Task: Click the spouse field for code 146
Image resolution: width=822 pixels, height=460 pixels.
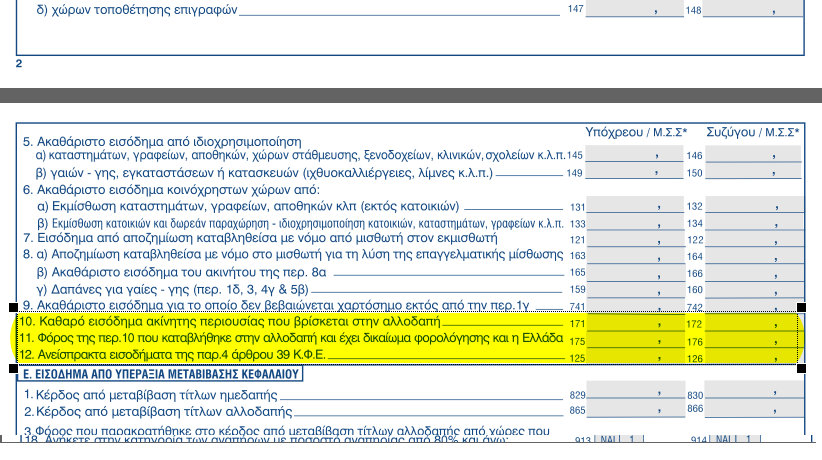Action: tap(753, 154)
